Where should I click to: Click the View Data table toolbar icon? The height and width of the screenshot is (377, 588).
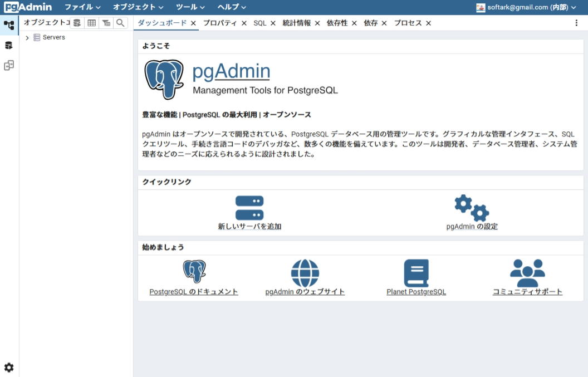click(x=91, y=23)
